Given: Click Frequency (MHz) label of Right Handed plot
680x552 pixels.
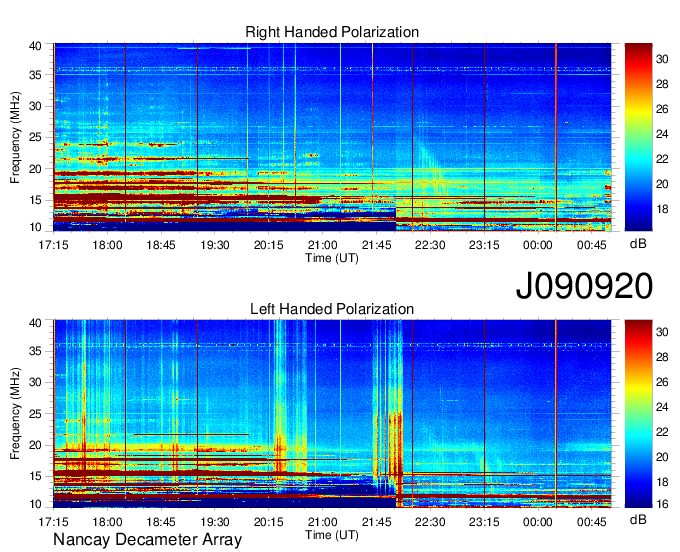Looking at the screenshot, I should [x=15, y=137].
